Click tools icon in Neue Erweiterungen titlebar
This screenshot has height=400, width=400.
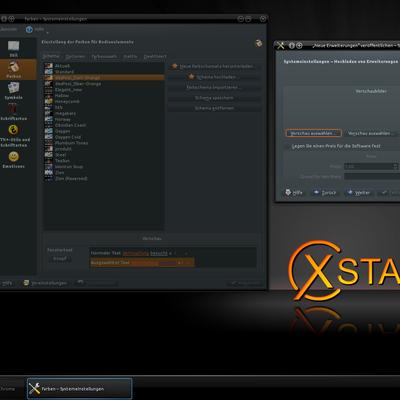coord(281,45)
